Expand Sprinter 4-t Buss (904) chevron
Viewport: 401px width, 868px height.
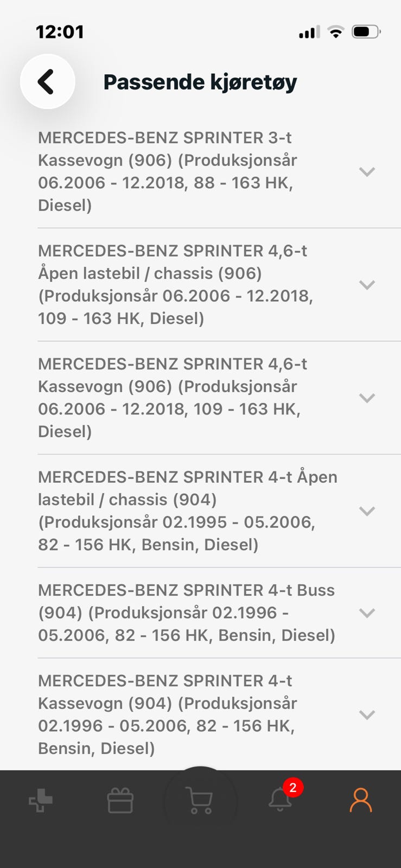[367, 613]
